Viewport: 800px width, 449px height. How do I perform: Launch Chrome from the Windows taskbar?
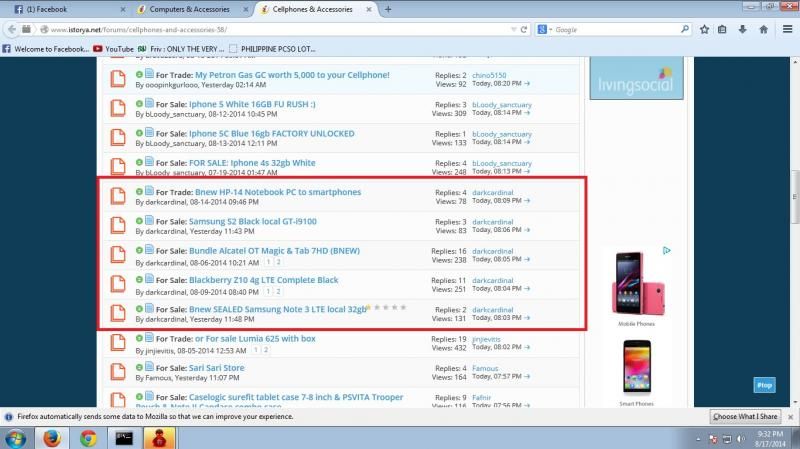[x=88, y=437]
